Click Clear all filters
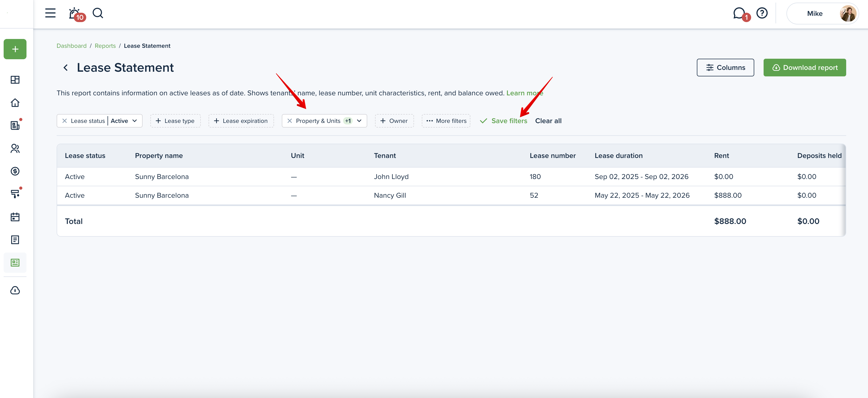 (548, 121)
